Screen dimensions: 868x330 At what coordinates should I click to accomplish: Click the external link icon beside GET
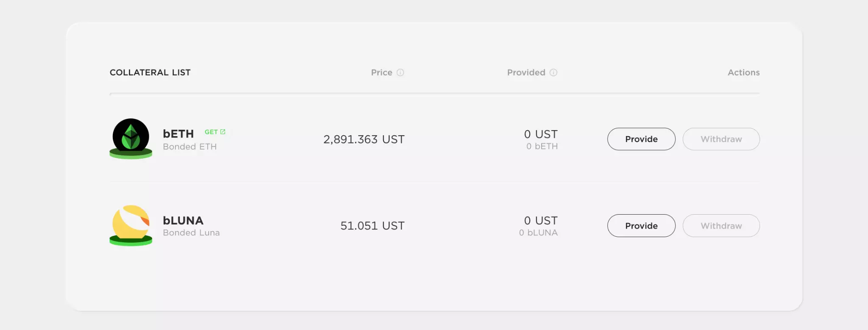(223, 132)
